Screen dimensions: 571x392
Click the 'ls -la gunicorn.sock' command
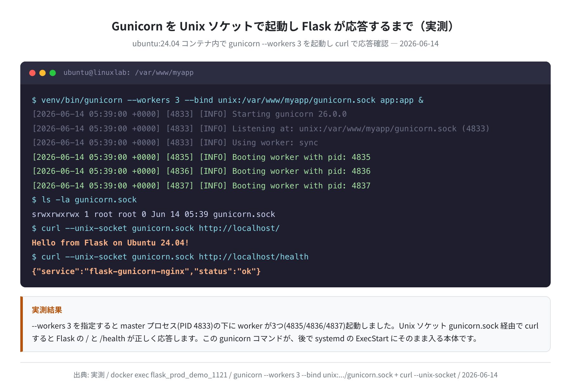(84, 200)
